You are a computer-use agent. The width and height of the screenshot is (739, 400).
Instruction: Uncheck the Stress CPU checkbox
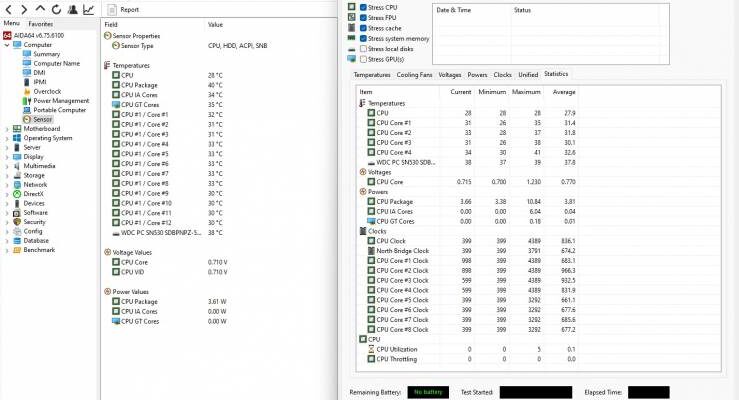(x=363, y=8)
